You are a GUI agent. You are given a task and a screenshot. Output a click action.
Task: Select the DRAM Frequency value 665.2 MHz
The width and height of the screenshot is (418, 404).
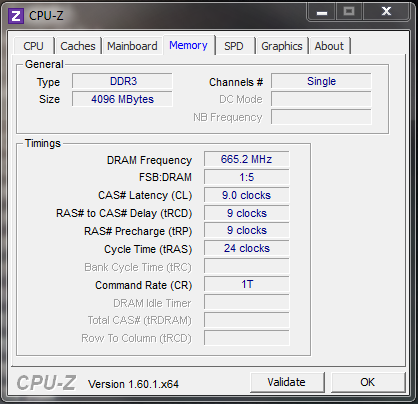(x=247, y=159)
